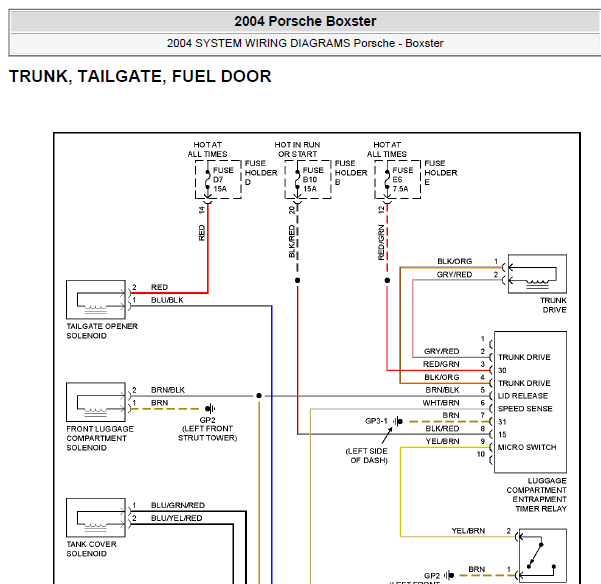Click the Trunk Drive motor component box
The height and width of the screenshot is (584, 601).
pos(537,274)
